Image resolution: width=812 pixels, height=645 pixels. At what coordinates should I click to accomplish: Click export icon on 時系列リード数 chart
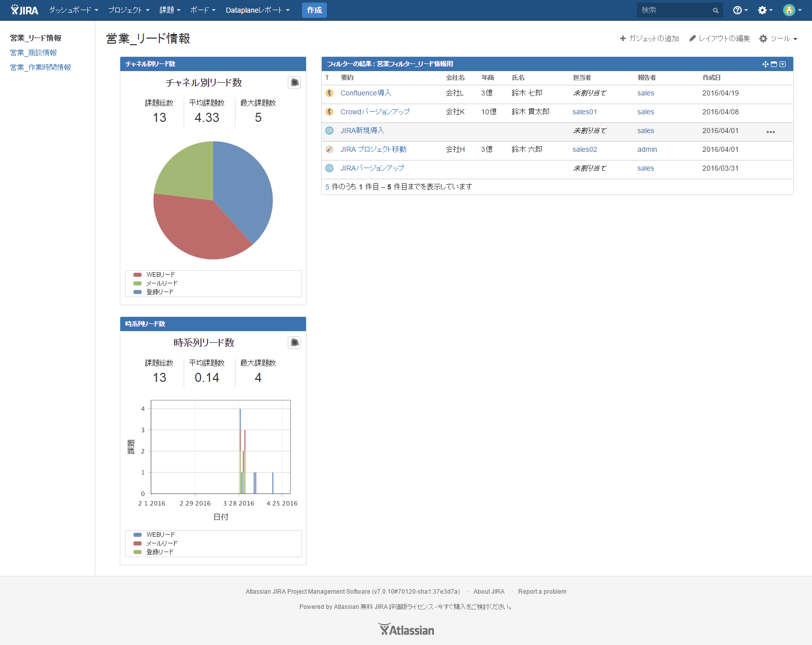(x=294, y=342)
